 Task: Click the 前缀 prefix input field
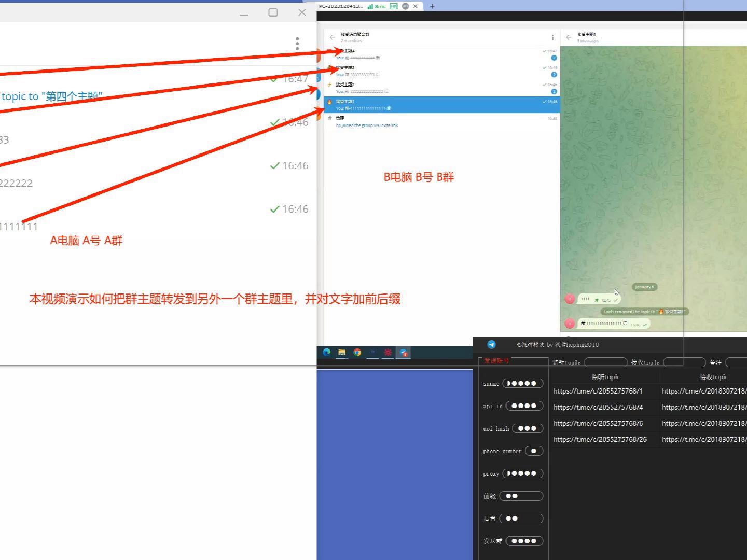click(x=521, y=496)
